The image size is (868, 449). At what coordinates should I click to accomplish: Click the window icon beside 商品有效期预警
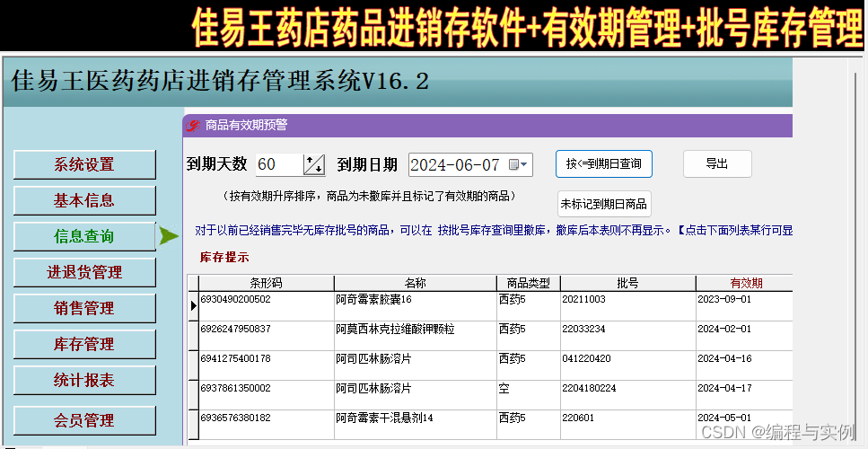(192, 126)
